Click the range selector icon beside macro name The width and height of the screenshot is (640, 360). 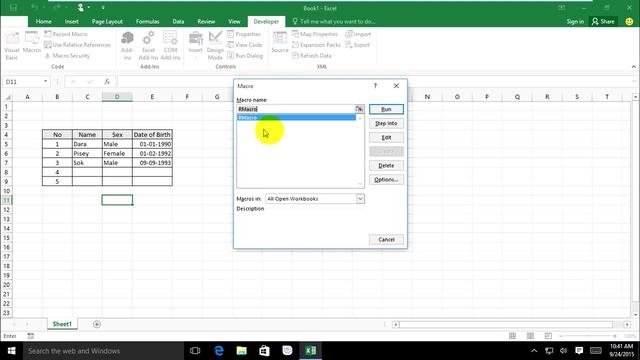click(x=359, y=109)
